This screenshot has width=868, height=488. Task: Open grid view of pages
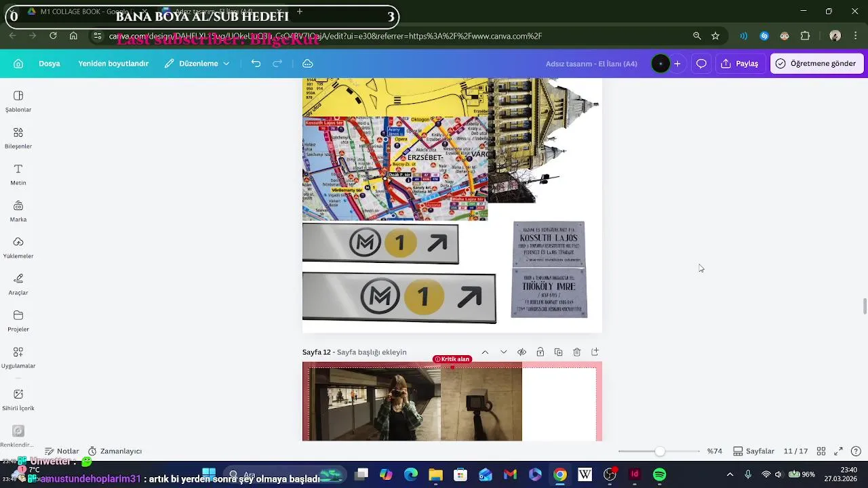(x=821, y=451)
